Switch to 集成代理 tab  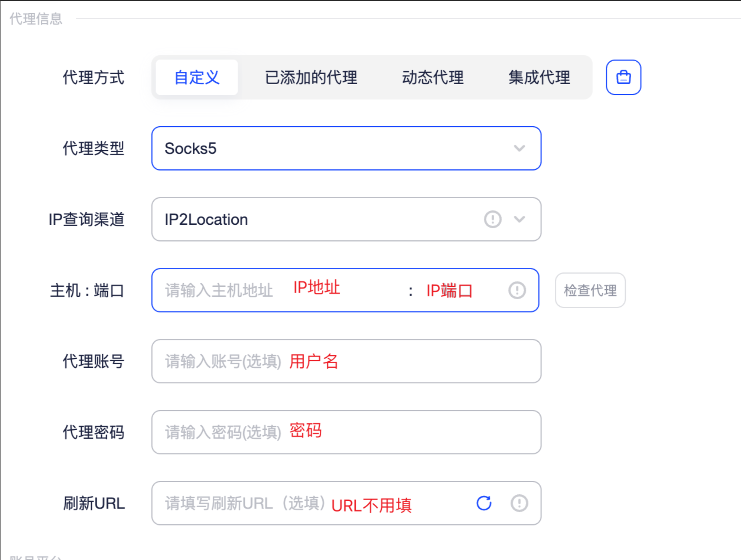coord(539,77)
